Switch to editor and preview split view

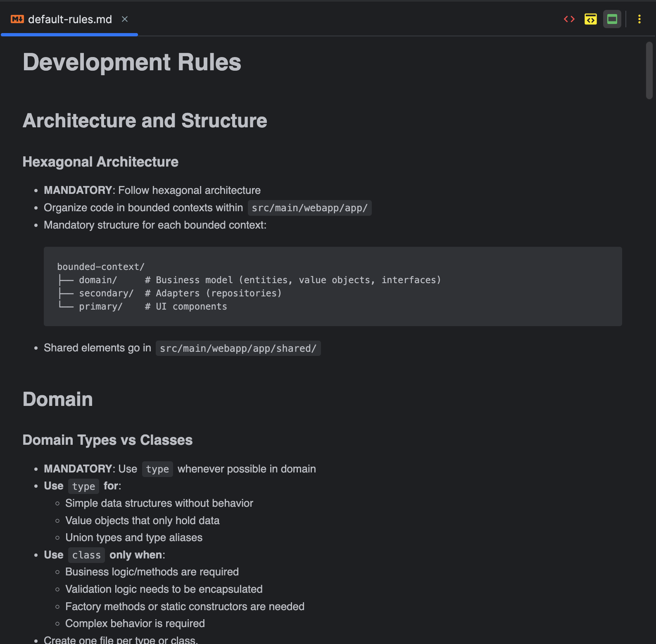coord(590,19)
